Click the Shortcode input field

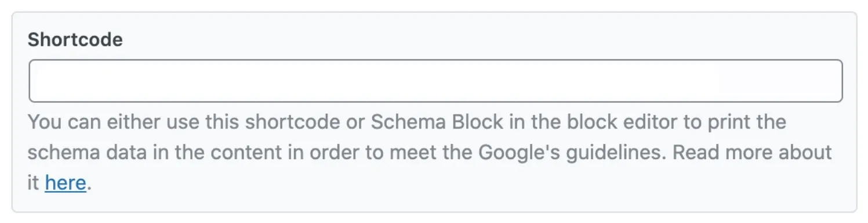[x=435, y=81]
